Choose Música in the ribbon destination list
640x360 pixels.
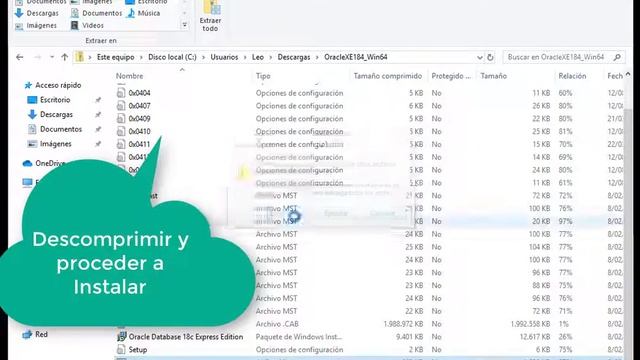144,13
